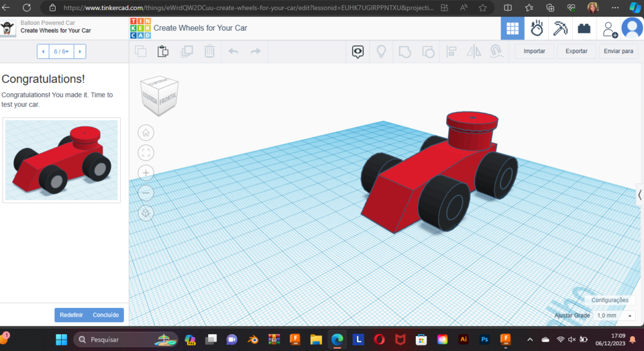Open the 6/6 step dropdown
This screenshot has height=351, width=644.
(x=61, y=52)
